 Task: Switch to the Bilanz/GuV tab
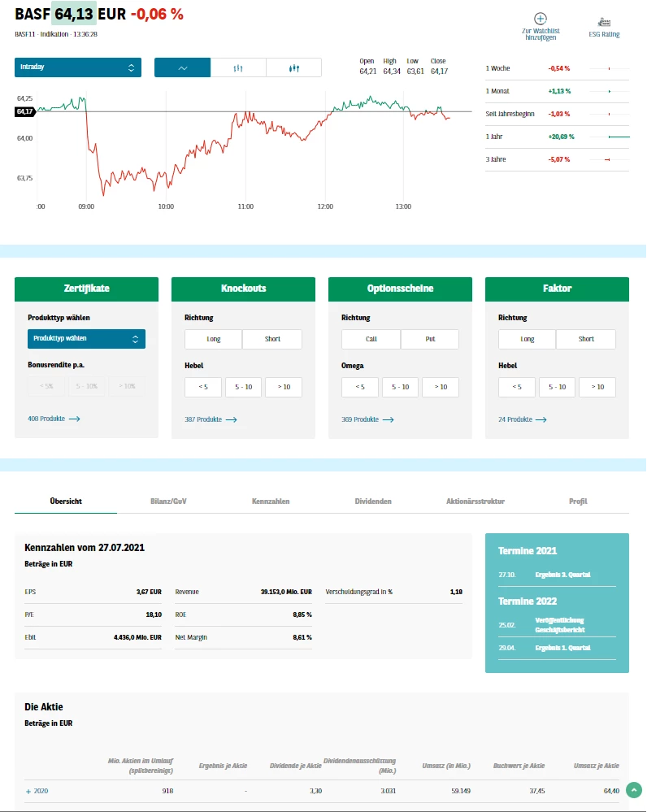[x=168, y=502]
